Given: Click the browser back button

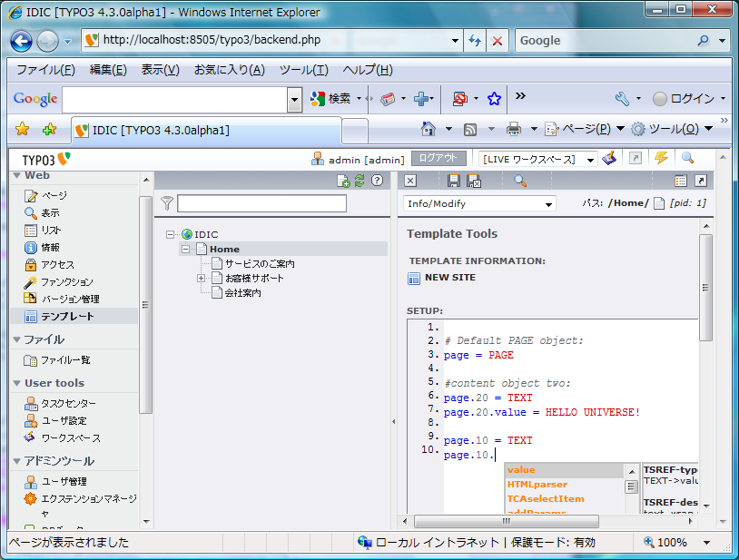Looking at the screenshot, I should click(21, 41).
